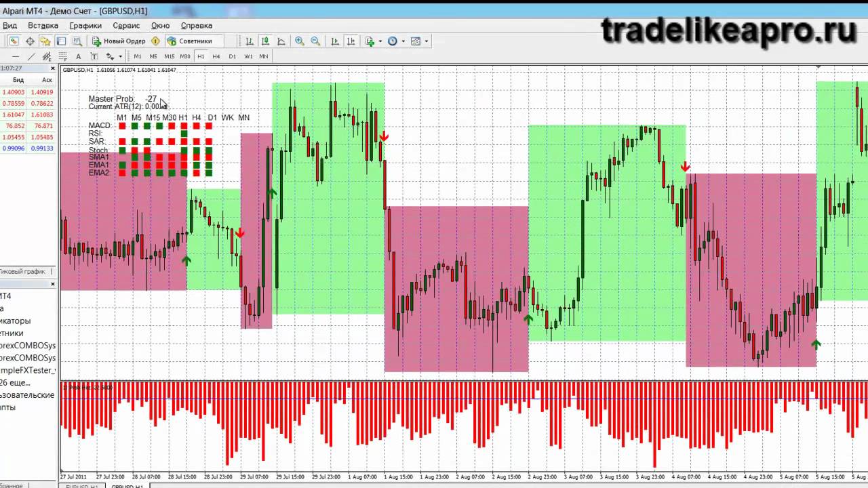The height and width of the screenshot is (488, 868).
Task: Open the Navigator folder-star icon
Action: (45, 41)
